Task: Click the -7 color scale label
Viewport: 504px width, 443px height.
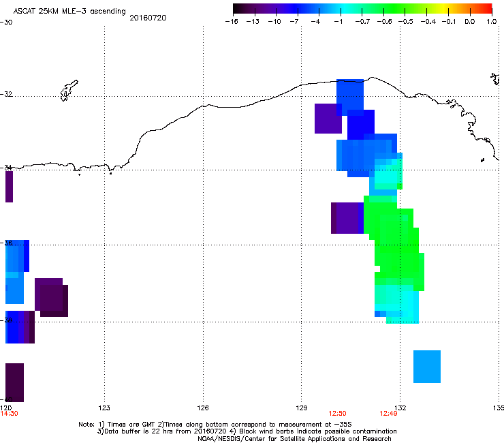Action: [x=294, y=22]
